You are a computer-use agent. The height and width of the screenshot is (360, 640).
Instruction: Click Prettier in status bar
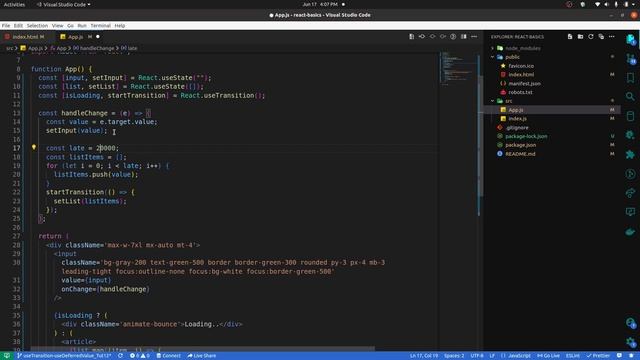tap(598, 356)
